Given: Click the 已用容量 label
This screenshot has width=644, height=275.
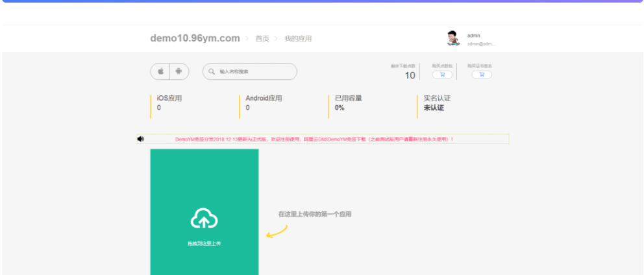Looking at the screenshot, I should [348, 99].
